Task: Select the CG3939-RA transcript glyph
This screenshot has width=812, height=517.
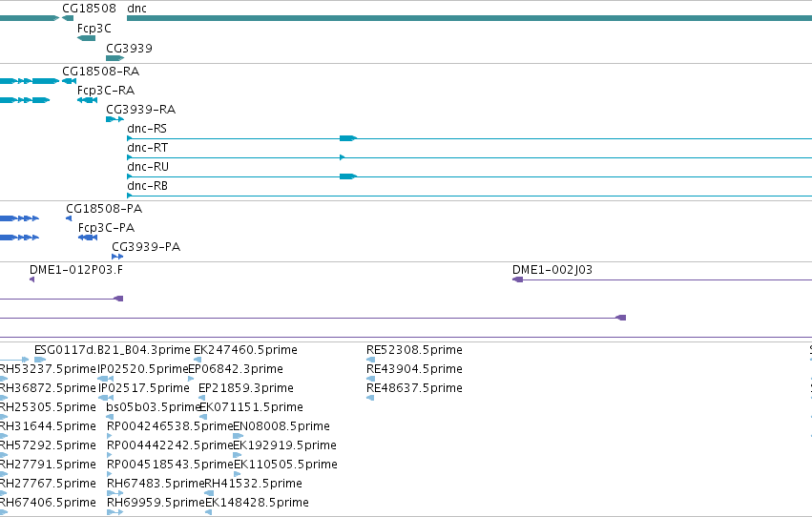Action: coord(115,119)
